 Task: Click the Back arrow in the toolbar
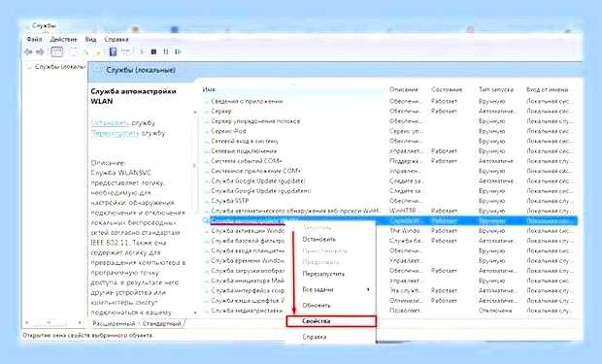(28, 51)
